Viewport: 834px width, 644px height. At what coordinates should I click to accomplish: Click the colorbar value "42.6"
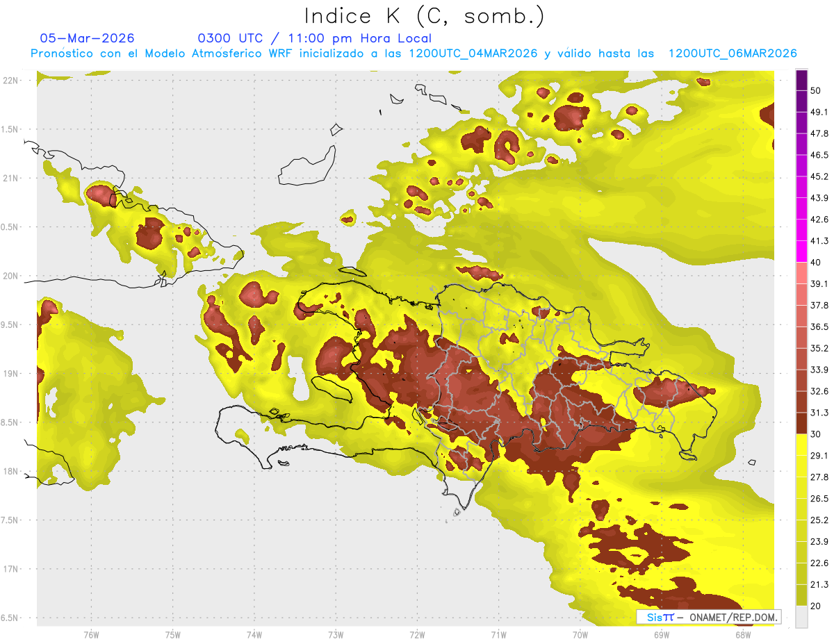(x=819, y=220)
